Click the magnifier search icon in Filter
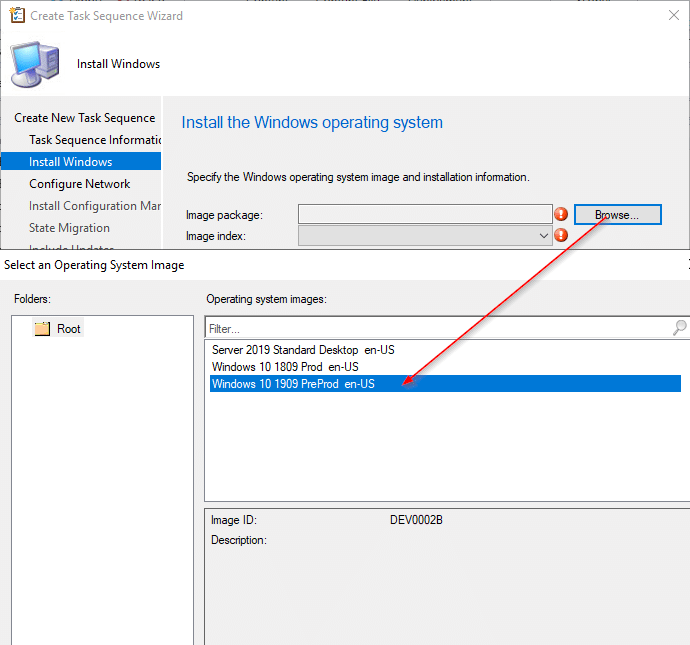 click(679, 328)
